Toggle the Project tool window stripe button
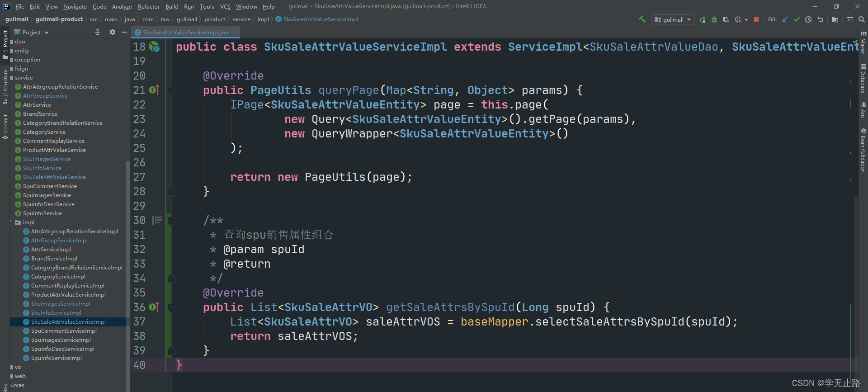The height and width of the screenshot is (392, 868). point(5,44)
